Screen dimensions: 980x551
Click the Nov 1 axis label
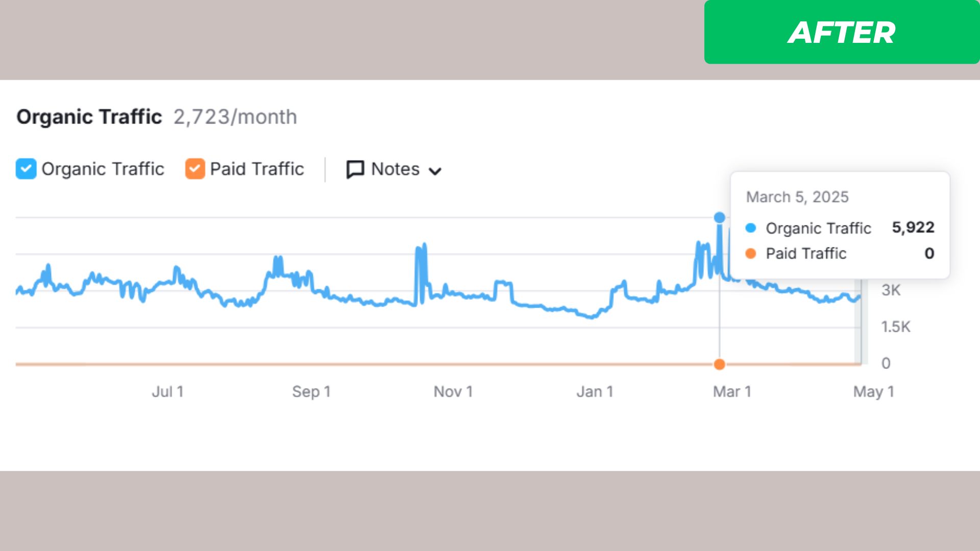click(453, 392)
